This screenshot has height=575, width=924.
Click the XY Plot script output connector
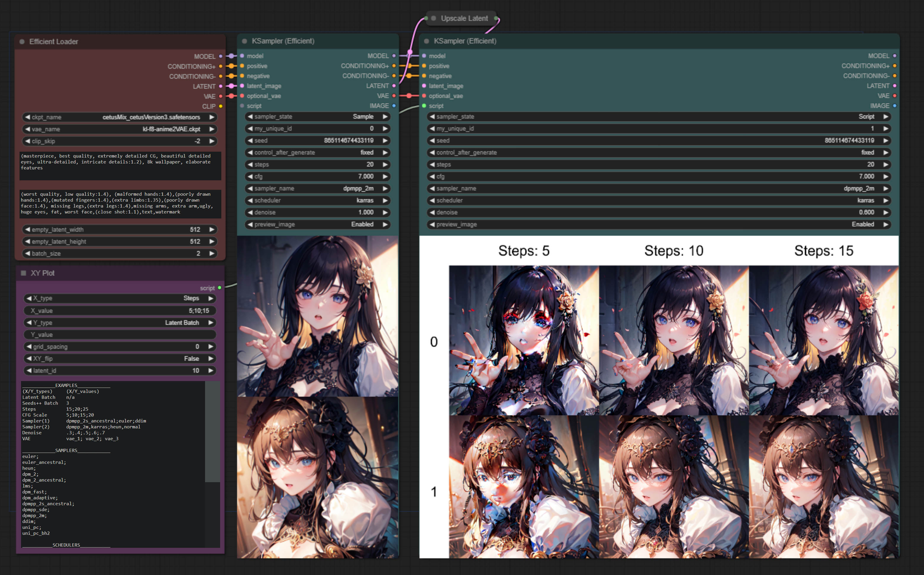click(x=220, y=288)
